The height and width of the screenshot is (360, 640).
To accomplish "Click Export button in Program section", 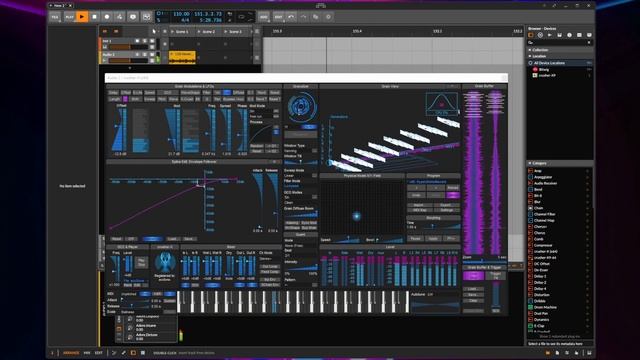I will (x=446, y=205).
